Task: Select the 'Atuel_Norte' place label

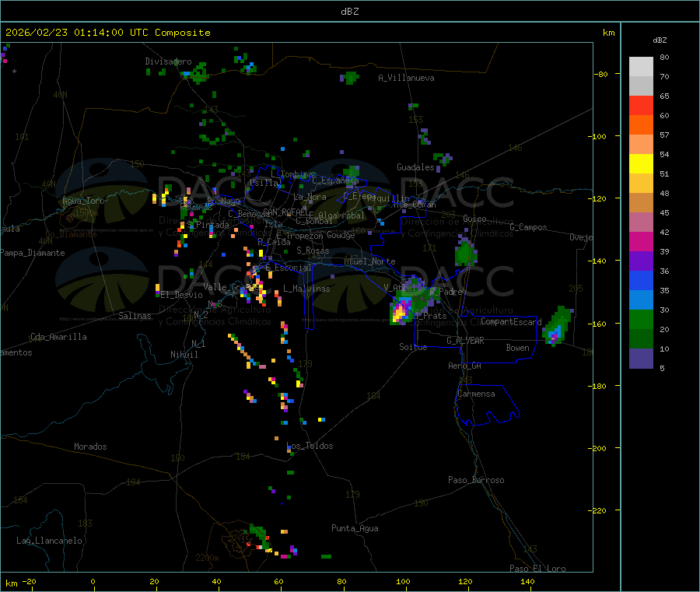Action: [369, 261]
